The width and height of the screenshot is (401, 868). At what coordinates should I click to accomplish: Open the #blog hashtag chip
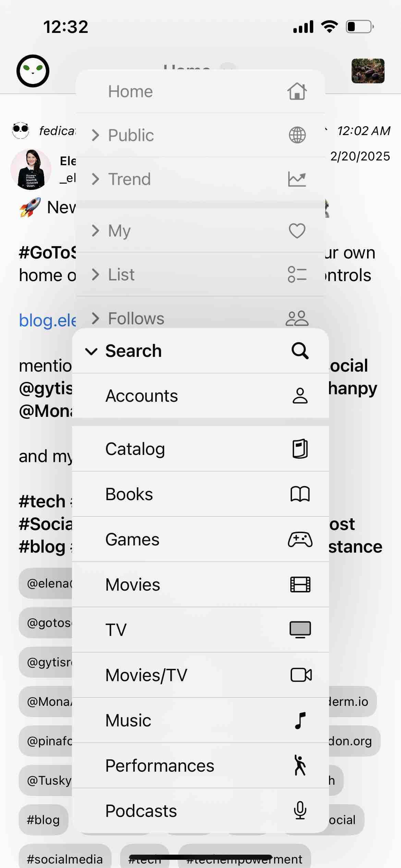43,820
